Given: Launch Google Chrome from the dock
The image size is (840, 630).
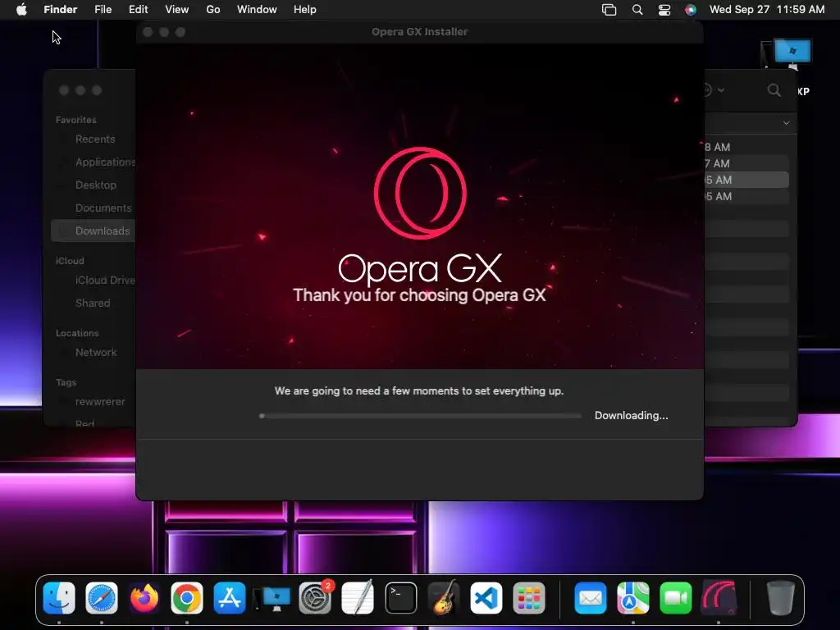Looking at the screenshot, I should pos(187,597).
